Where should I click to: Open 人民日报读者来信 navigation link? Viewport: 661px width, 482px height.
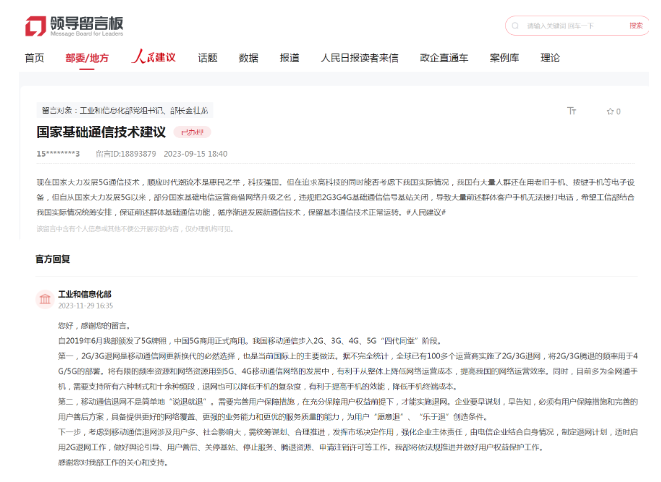(x=359, y=58)
